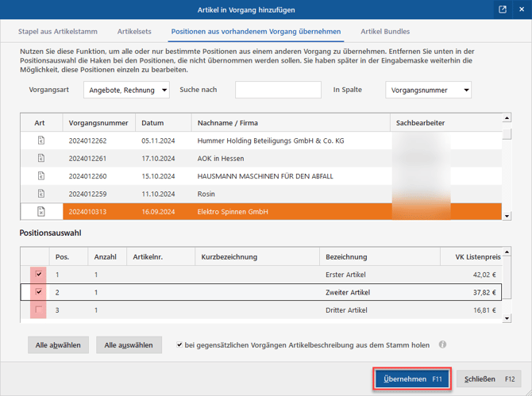
Task: Switch to Stapel aus Artikelstamm tab
Action: pos(58,32)
